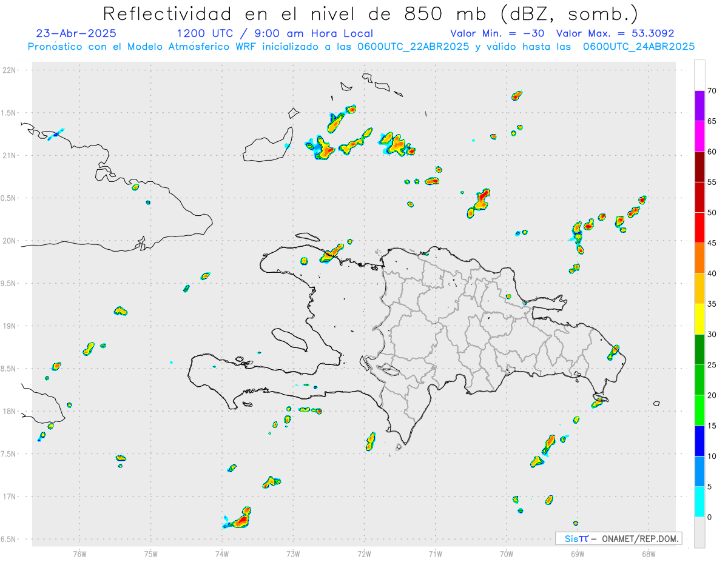
Task: Click the 'Pronóstico con el Modelo Atmosférico WRF' line
Action: [360, 47]
